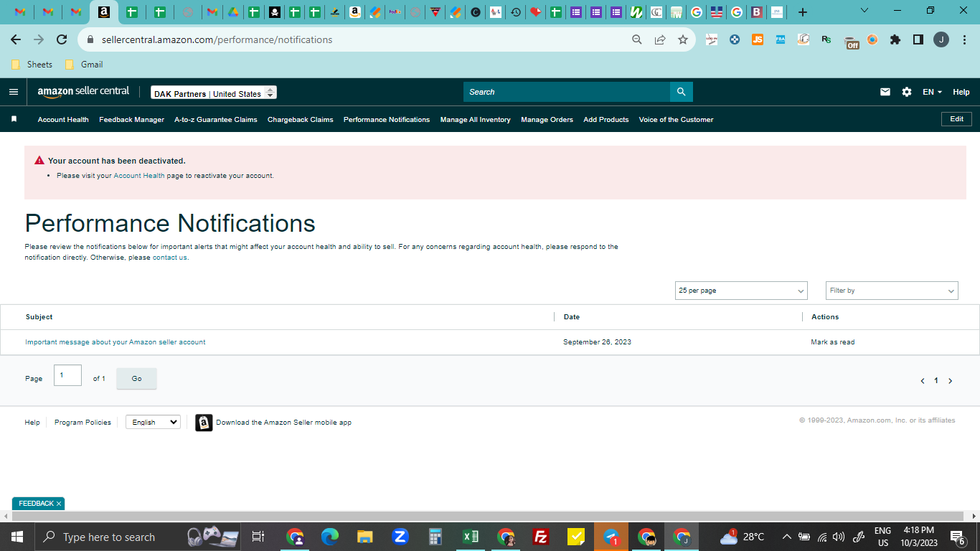The height and width of the screenshot is (551, 980).
Task: Click Mark as read for the notification
Action: 833,342
